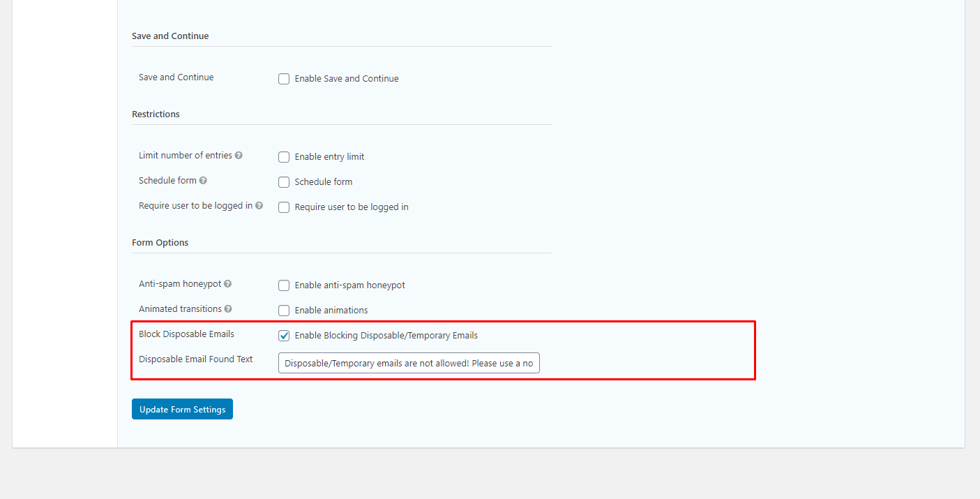Click the Limit number of entries label

pyautogui.click(x=186, y=156)
